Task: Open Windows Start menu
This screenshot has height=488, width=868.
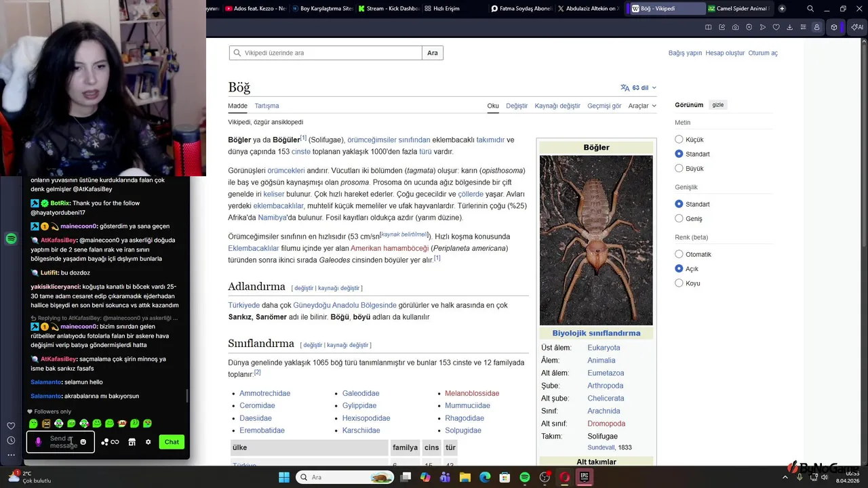Action: [x=283, y=477]
